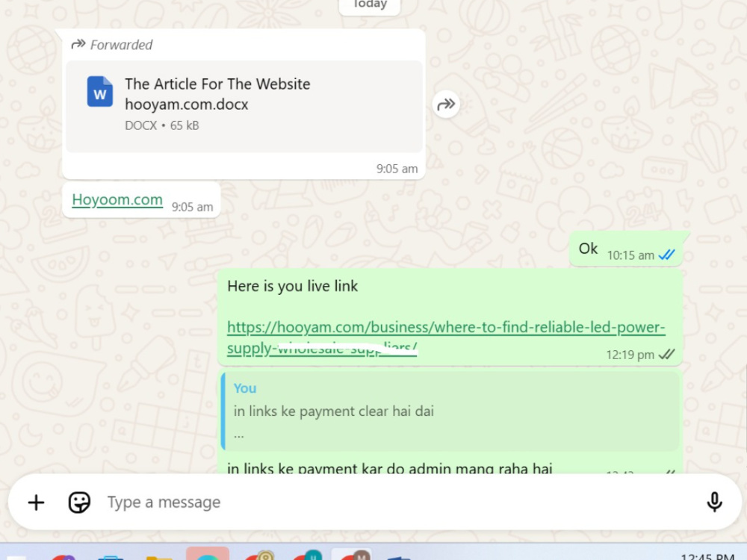Open the hooyam.com live article link
Image resolution: width=747 pixels, height=560 pixels.
pyautogui.click(x=446, y=337)
